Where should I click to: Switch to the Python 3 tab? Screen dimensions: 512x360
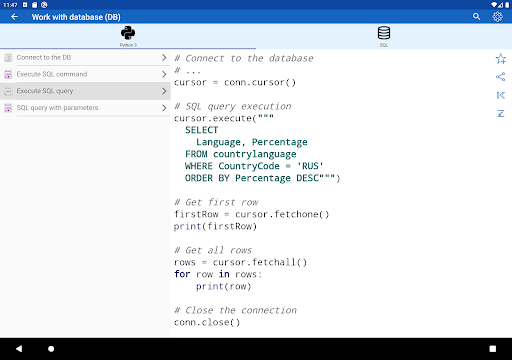pos(128,36)
